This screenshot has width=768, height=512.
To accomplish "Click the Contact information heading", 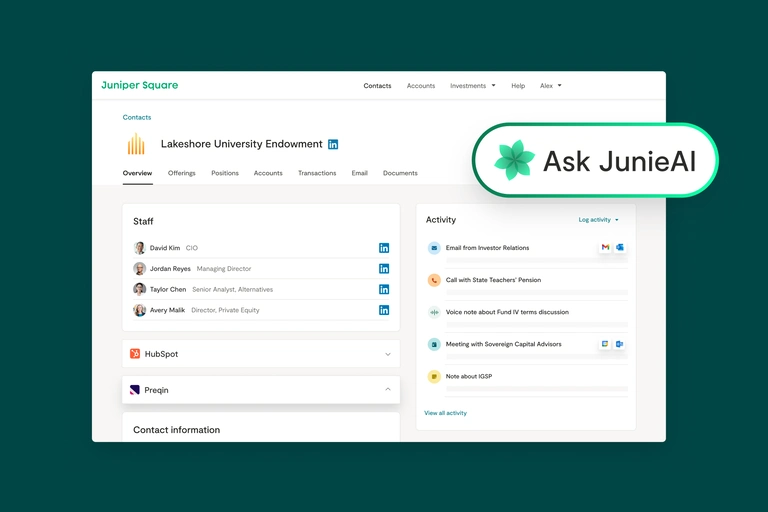I will (176, 430).
